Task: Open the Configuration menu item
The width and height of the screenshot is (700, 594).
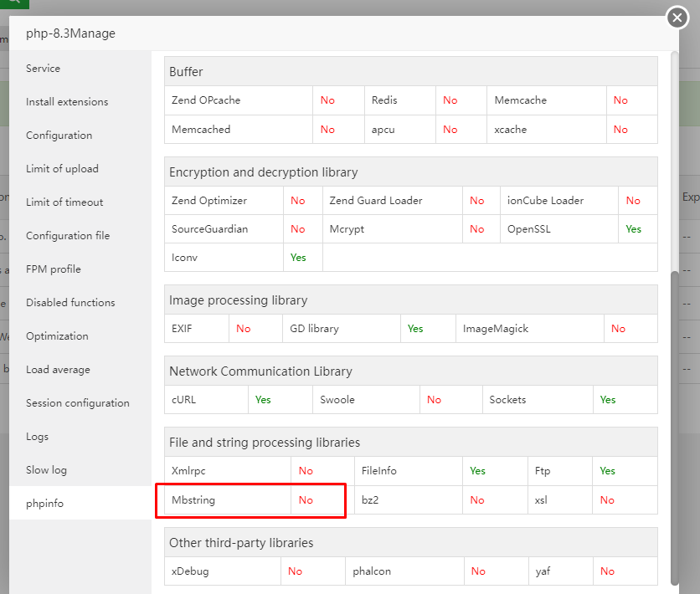Action: [59, 136]
